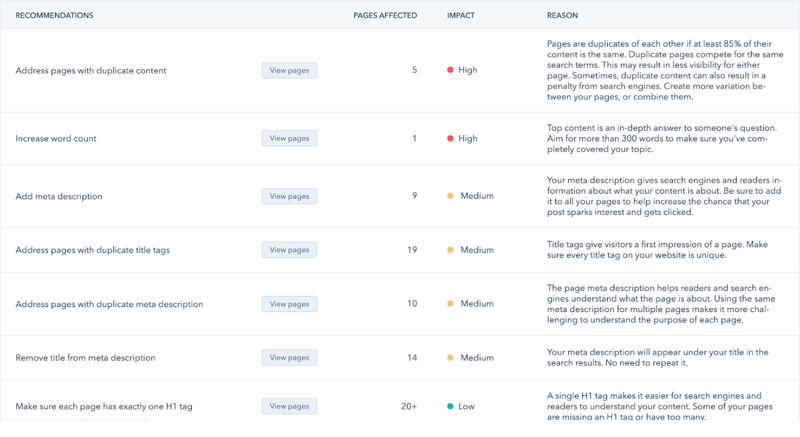Viewport: 800px width, 437px height.
Task: Open View pages for duplicate meta description
Action: (x=289, y=304)
